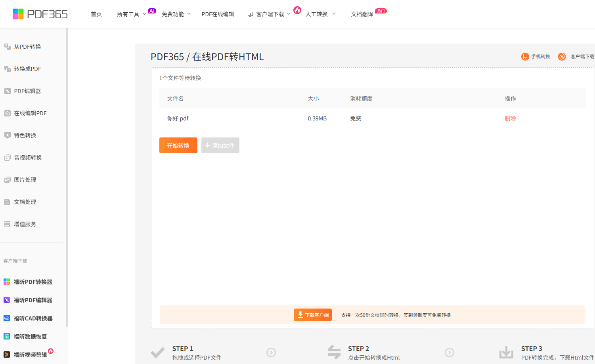Open the 所有工具 menu label
The width and height of the screenshot is (595, 364).
click(128, 14)
